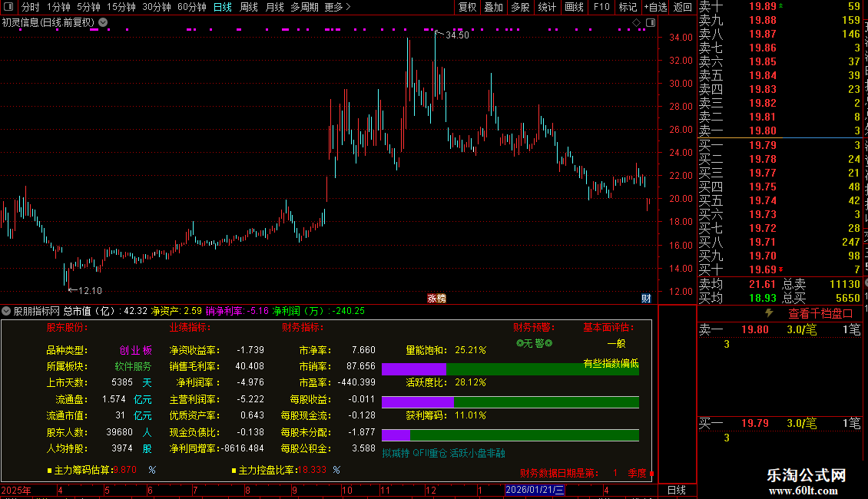Open the 初灵信息 indicator dropdown arrow

coord(103,22)
